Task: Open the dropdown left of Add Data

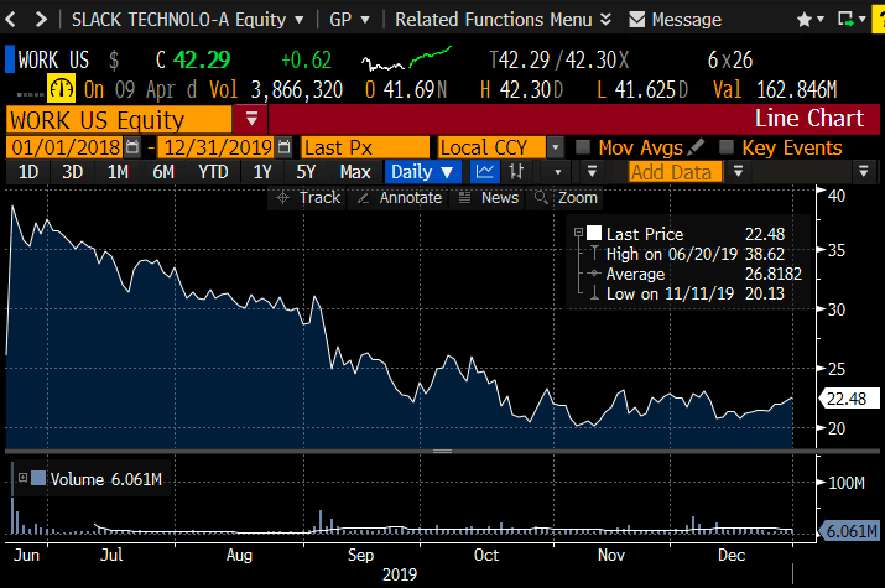Action: (592, 171)
